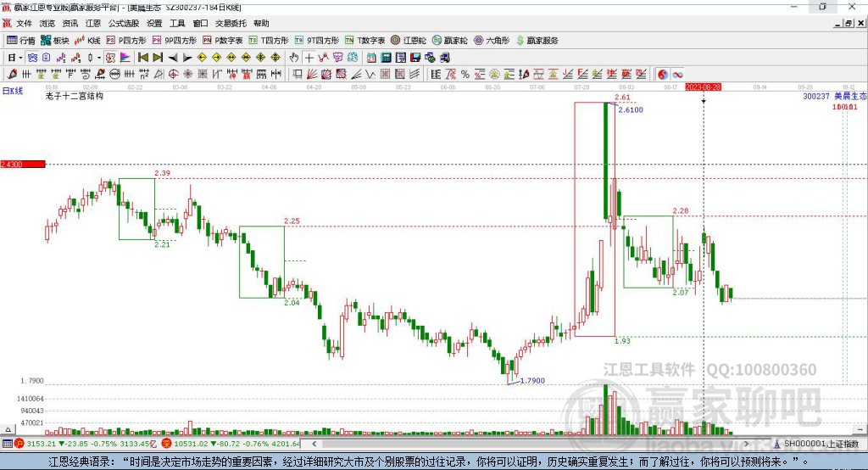Open the 板块 sector view
The height and width of the screenshot is (470, 868).
click(55, 41)
